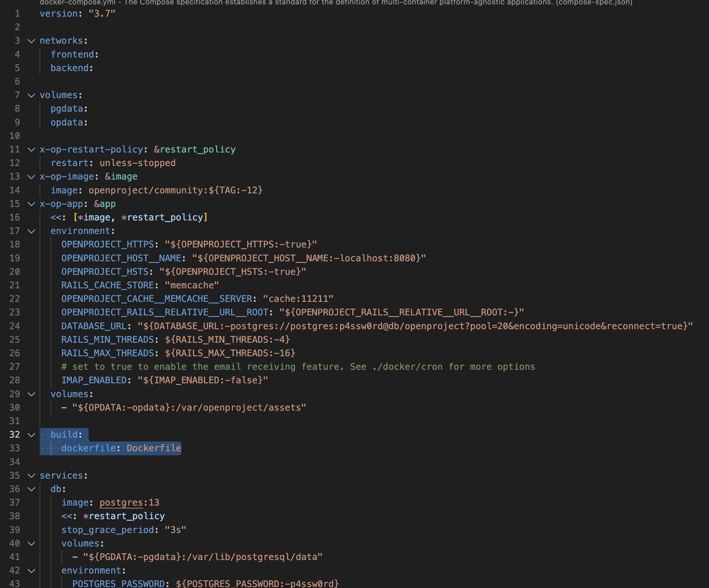Collapse the environment block under db
This screenshot has height=588, width=709.
pyautogui.click(x=31, y=570)
